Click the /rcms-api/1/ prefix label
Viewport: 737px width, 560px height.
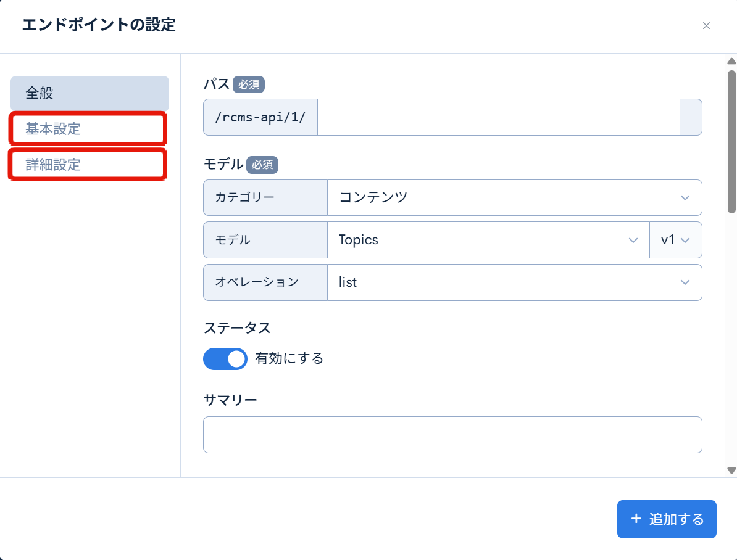point(260,117)
